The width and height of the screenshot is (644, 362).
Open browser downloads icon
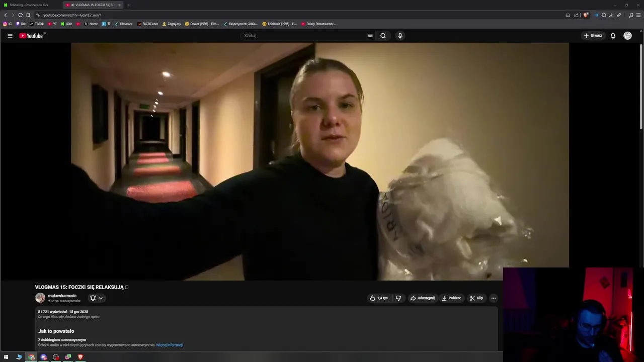[x=611, y=15]
